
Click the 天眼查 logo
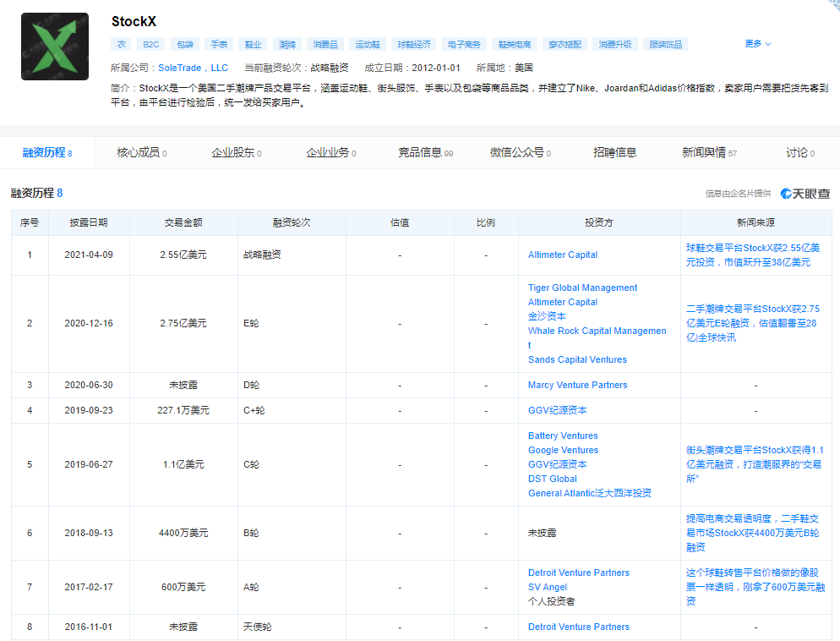click(x=805, y=194)
